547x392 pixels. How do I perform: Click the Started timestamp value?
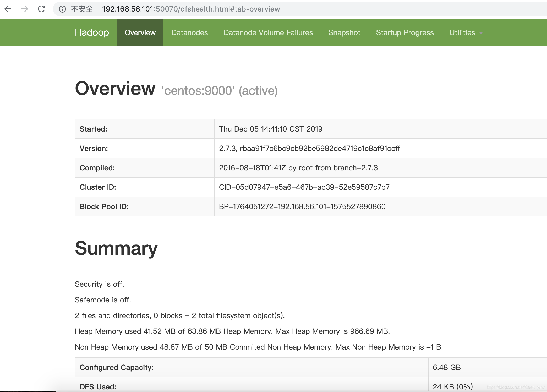coord(271,129)
